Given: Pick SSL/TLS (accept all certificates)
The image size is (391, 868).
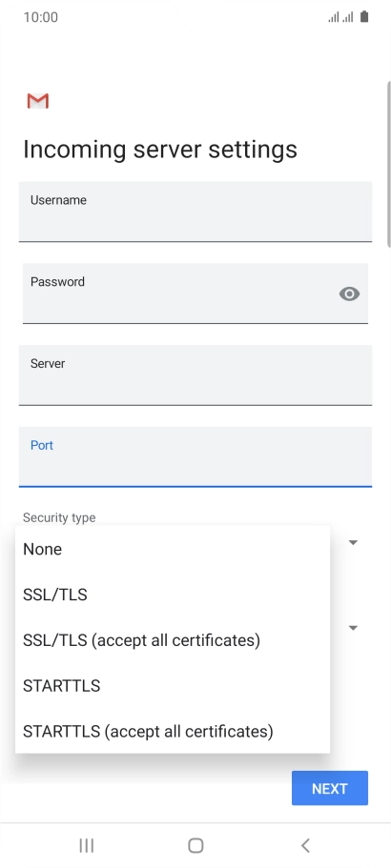Looking at the screenshot, I should (173, 640).
